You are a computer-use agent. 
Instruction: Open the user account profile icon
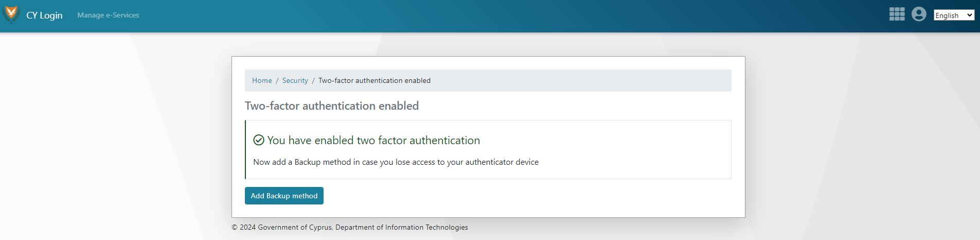[918, 14]
